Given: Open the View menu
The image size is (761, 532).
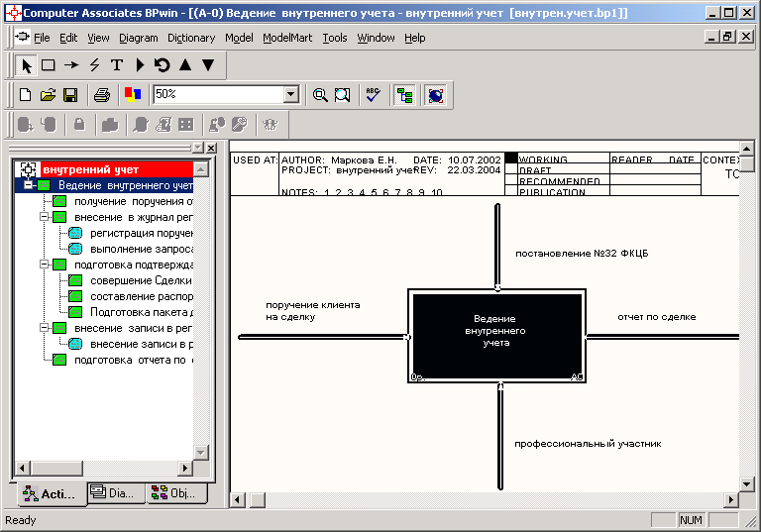Looking at the screenshot, I should click(x=98, y=38).
